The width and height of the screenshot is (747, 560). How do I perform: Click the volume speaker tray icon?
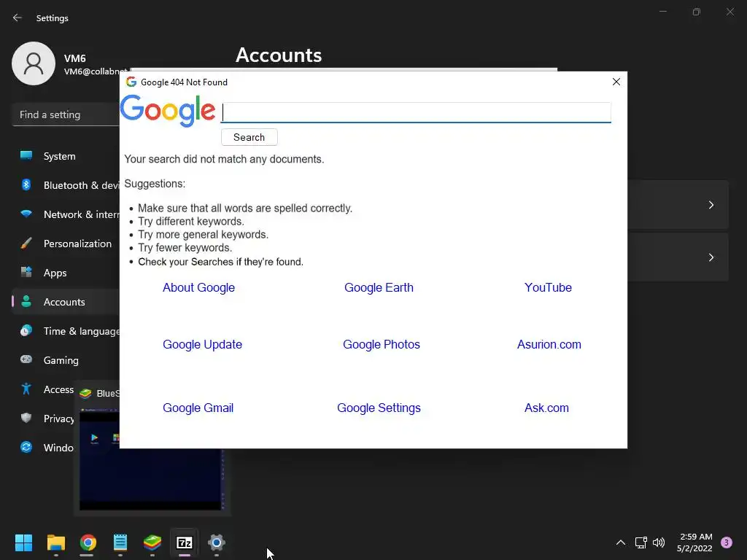pyautogui.click(x=659, y=542)
